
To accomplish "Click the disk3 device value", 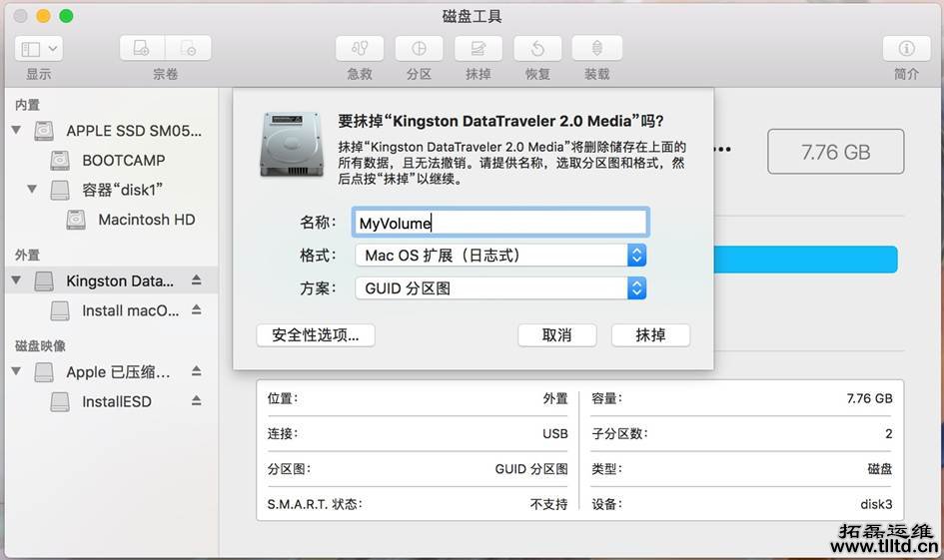I will [x=877, y=504].
